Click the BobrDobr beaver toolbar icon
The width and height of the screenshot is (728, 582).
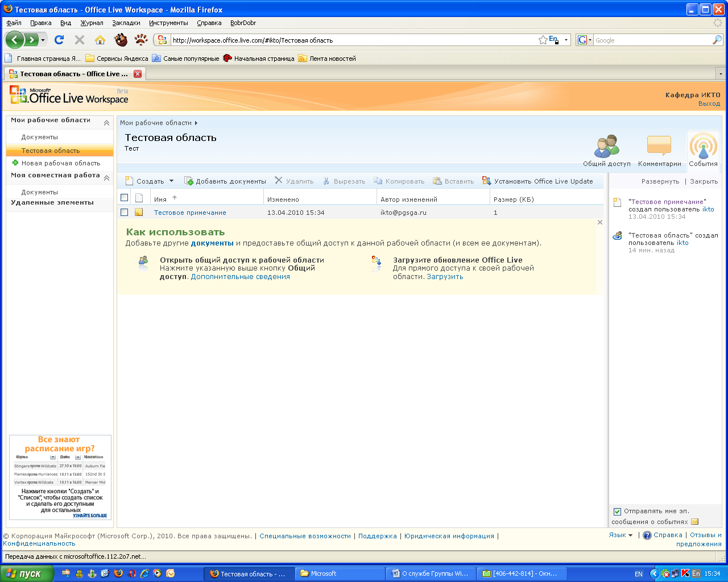[x=121, y=40]
